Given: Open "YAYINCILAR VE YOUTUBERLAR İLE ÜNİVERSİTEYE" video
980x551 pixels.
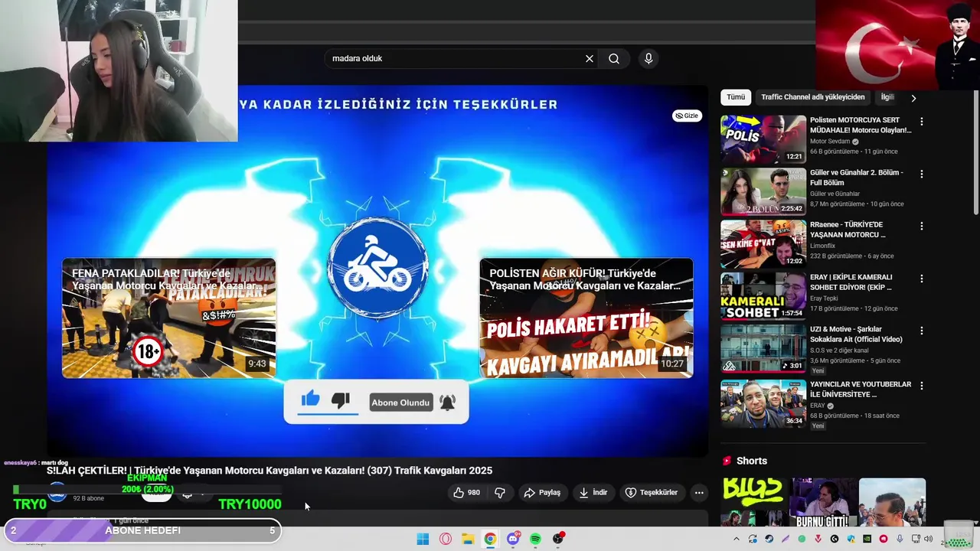Looking at the screenshot, I should (861, 389).
